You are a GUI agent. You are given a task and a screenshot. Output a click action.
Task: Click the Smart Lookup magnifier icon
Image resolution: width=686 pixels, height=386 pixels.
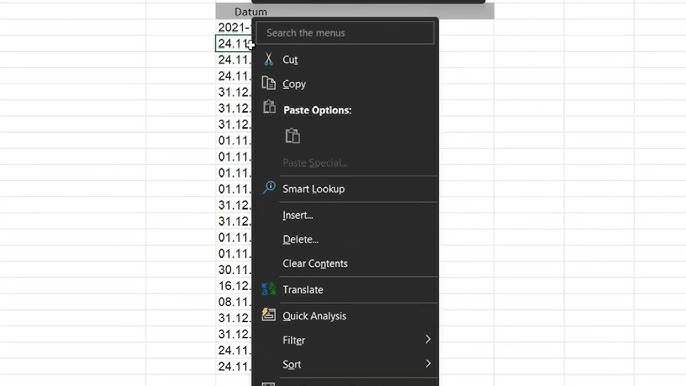pos(269,188)
